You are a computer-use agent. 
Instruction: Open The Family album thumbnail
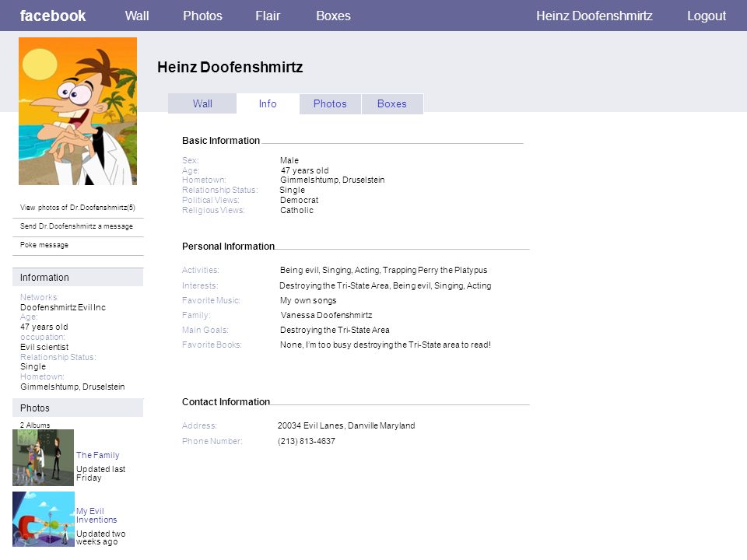(43, 457)
